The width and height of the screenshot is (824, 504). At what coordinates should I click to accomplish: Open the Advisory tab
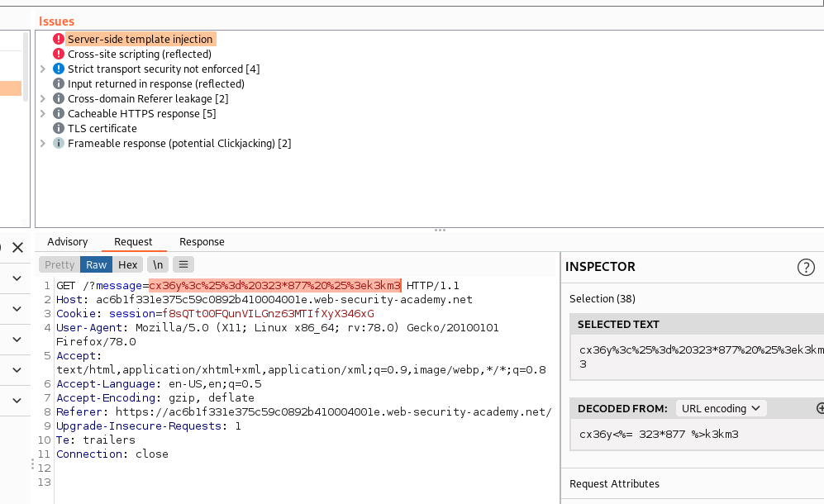68,242
